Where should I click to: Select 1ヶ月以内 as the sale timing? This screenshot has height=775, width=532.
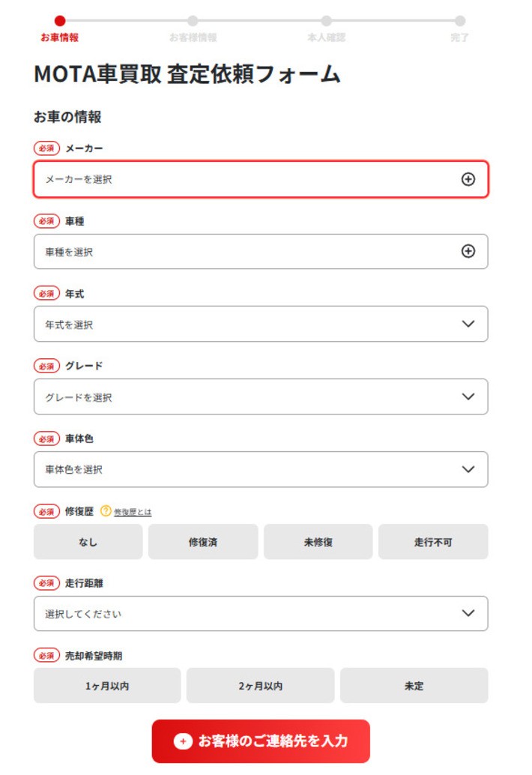coord(107,686)
